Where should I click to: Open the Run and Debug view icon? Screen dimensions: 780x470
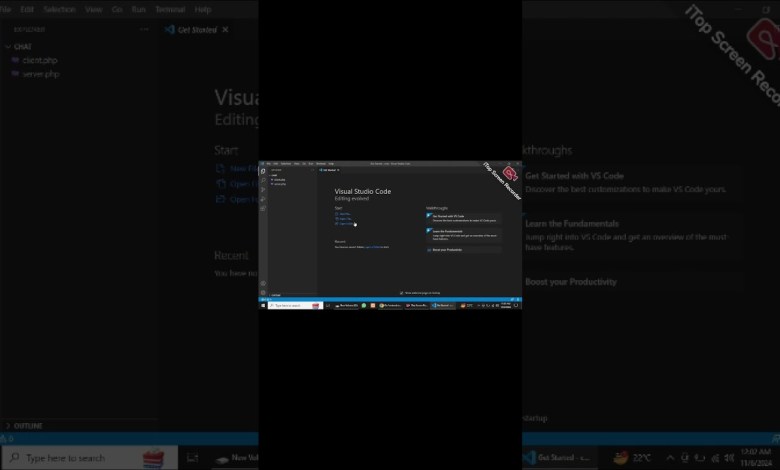pyautogui.click(x=263, y=199)
